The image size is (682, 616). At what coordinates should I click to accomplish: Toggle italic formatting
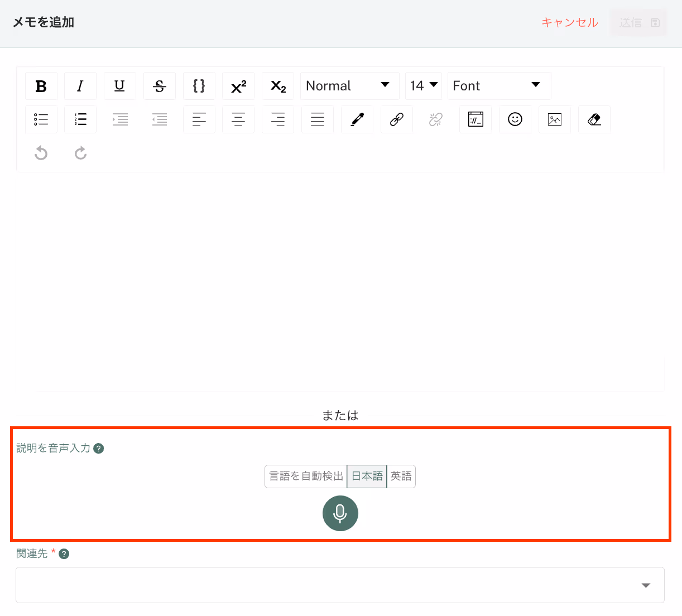point(80,86)
